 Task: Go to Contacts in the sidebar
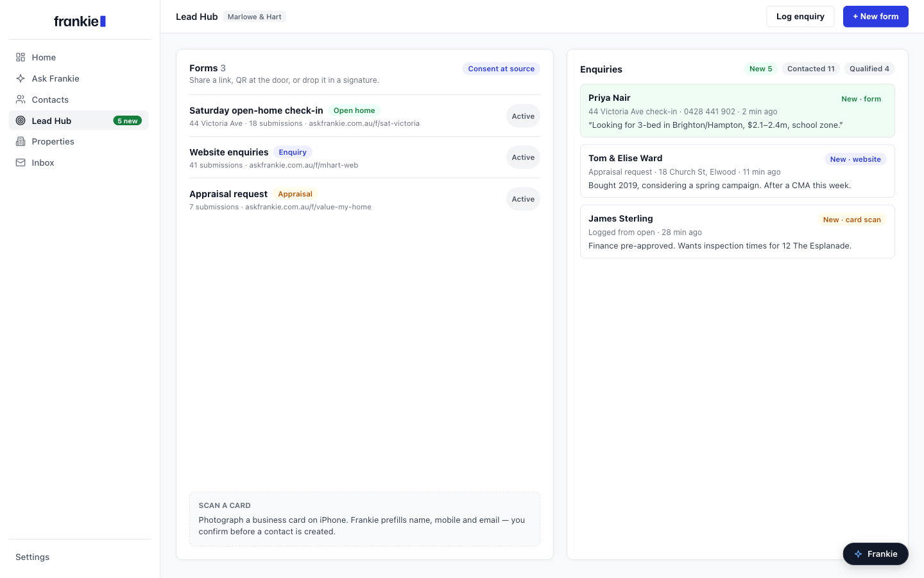tap(79, 100)
